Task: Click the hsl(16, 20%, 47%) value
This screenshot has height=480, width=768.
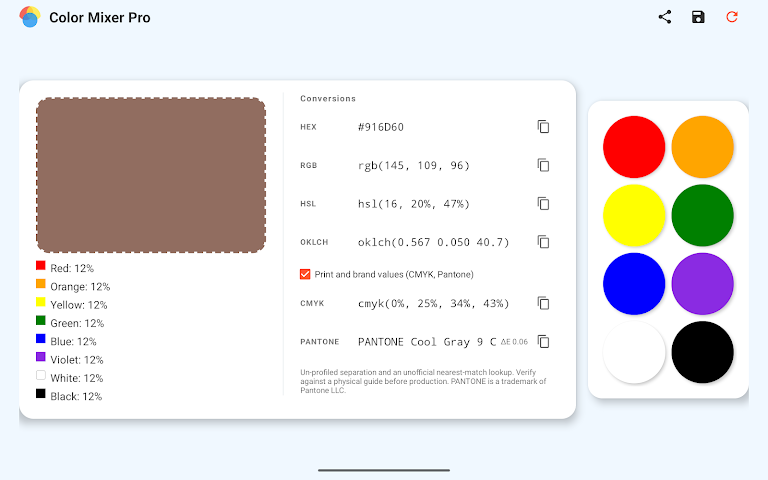Action: pyautogui.click(x=414, y=204)
